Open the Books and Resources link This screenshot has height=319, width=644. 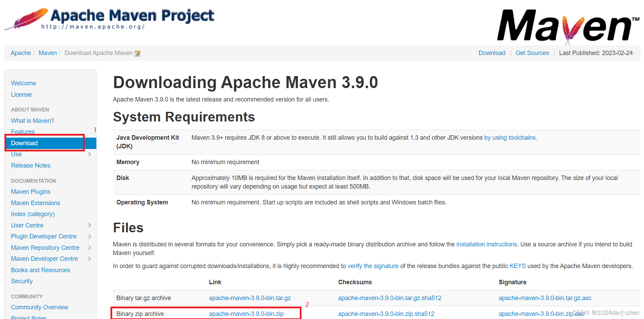(x=40, y=270)
